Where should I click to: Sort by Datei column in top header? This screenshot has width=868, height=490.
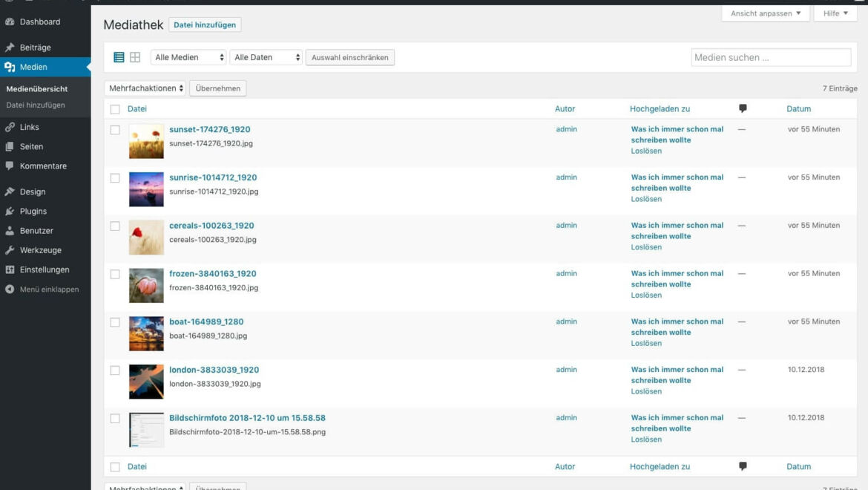[x=137, y=109]
